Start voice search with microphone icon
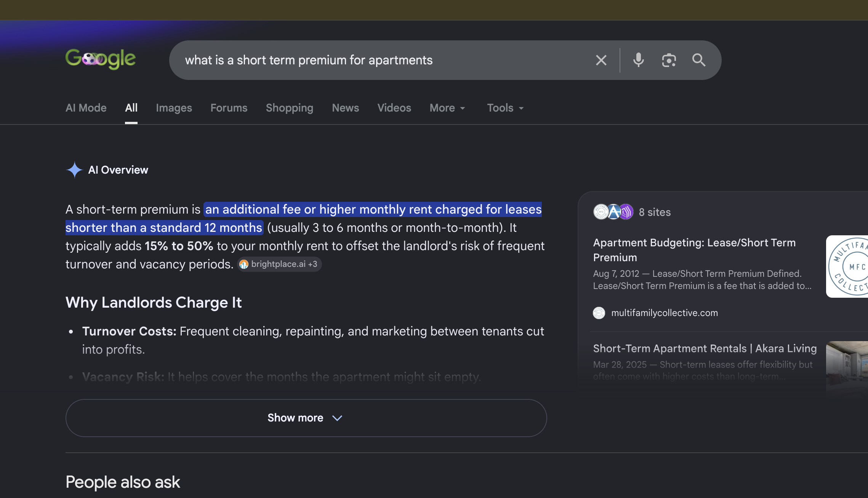Image resolution: width=868 pixels, height=498 pixels. pyautogui.click(x=638, y=60)
